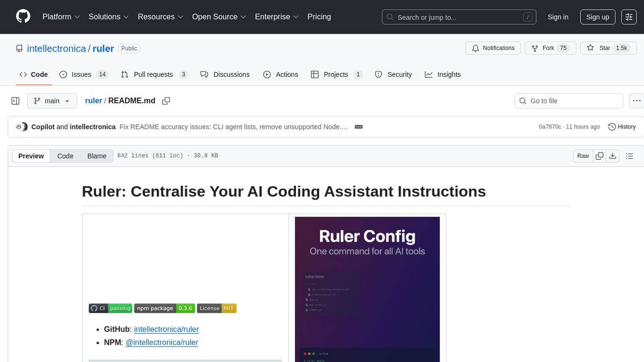
Task: Open the GitHub homepage logo
Action: click(x=23, y=17)
